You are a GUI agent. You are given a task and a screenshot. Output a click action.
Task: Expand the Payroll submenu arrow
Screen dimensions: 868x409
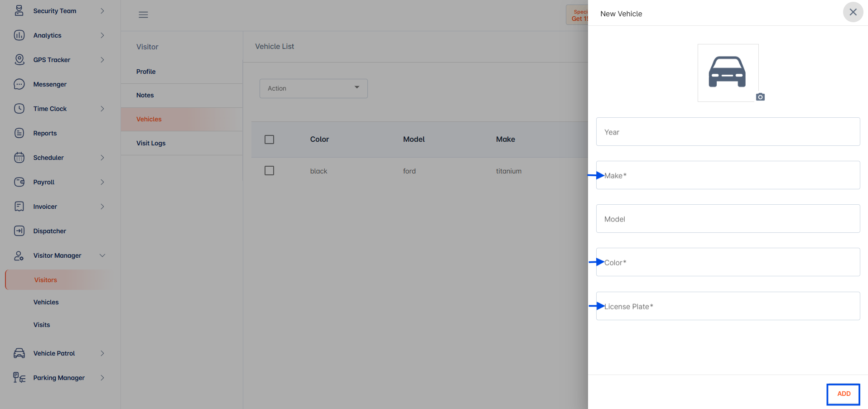pos(102,182)
